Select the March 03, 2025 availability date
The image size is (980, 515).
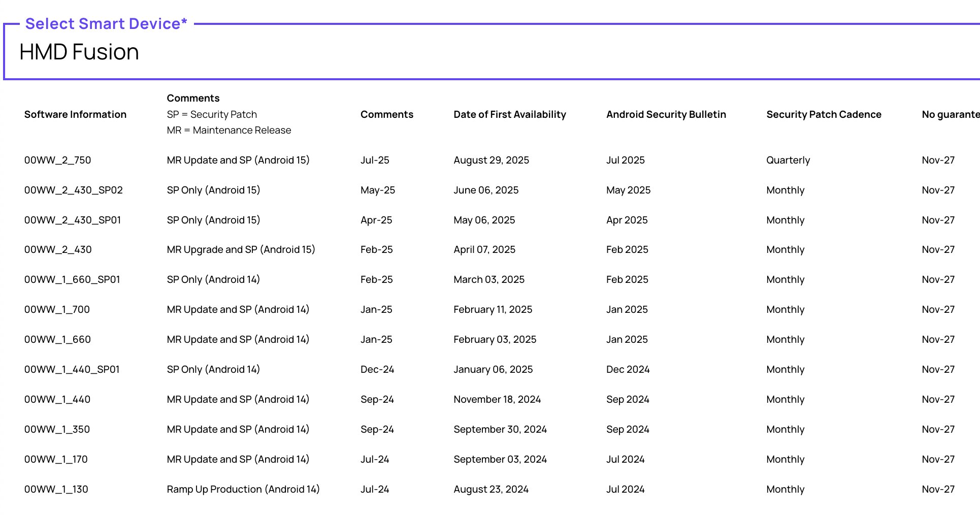(x=489, y=279)
